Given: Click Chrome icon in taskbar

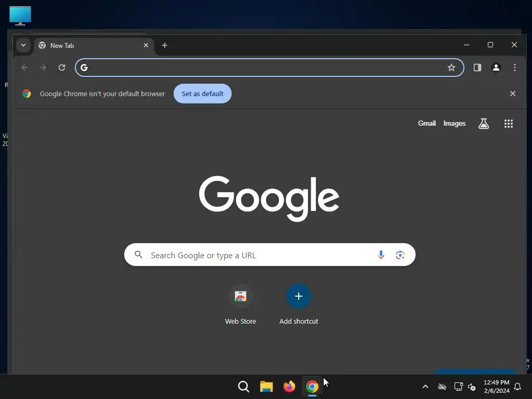Looking at the screenshot, I should pyautogui.click(x=312, y=387).
